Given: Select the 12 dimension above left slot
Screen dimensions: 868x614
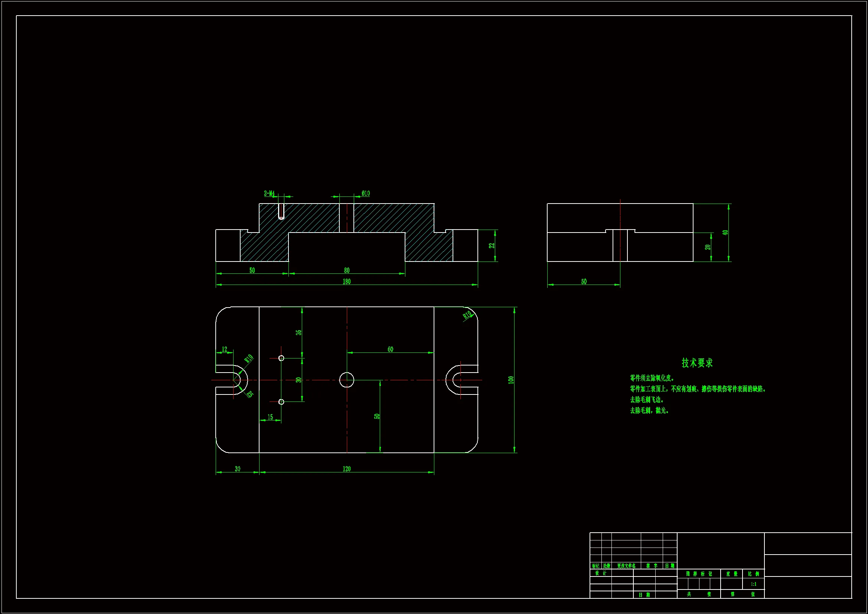Looking at the screenshot, I should pyautogui.click(x=225, y=349).
